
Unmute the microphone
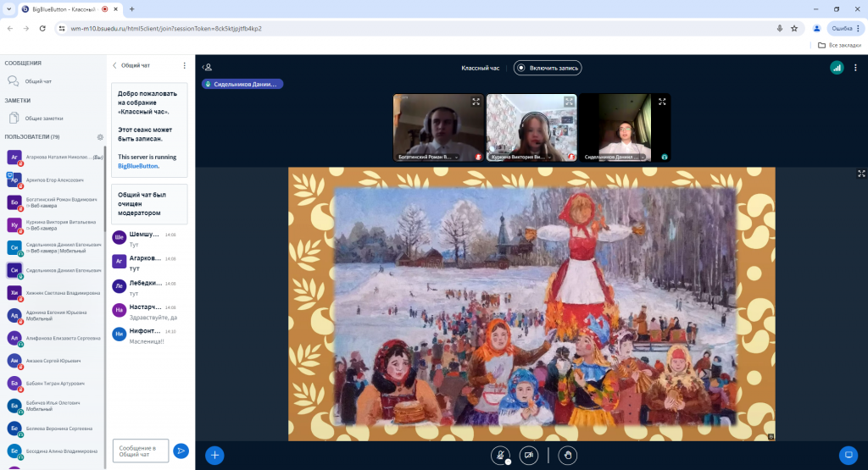click(x=500, y=455)
